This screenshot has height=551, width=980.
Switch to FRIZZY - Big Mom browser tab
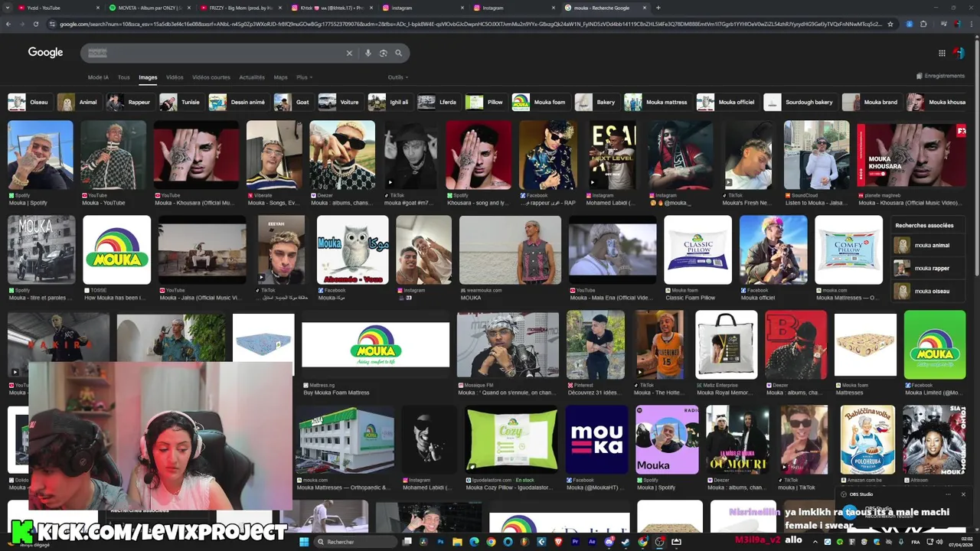pos(241,8)
